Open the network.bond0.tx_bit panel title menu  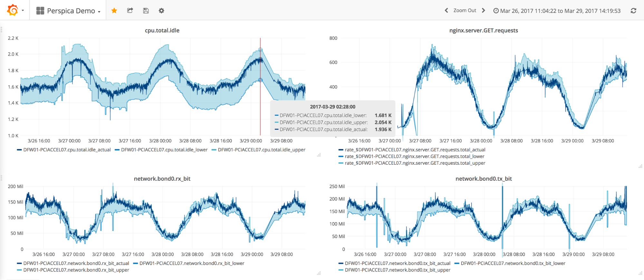484,179
